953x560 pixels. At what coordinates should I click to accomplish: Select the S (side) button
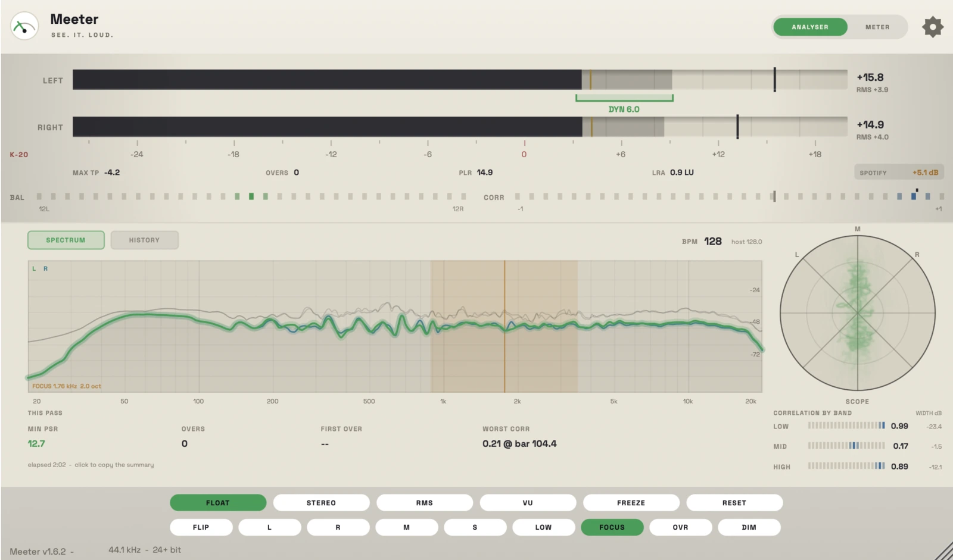pyautogui.click(x=475, y=527)
